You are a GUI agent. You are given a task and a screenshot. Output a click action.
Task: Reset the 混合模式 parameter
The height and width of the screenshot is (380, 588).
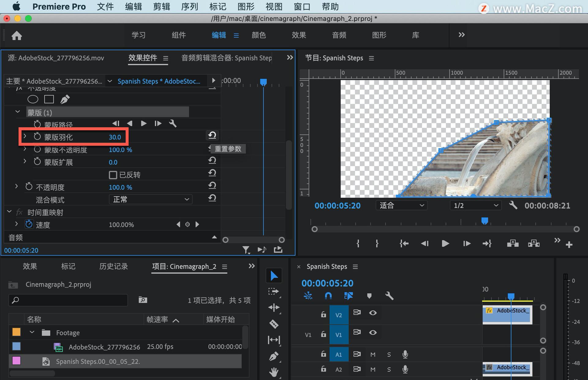click(212, 198)
